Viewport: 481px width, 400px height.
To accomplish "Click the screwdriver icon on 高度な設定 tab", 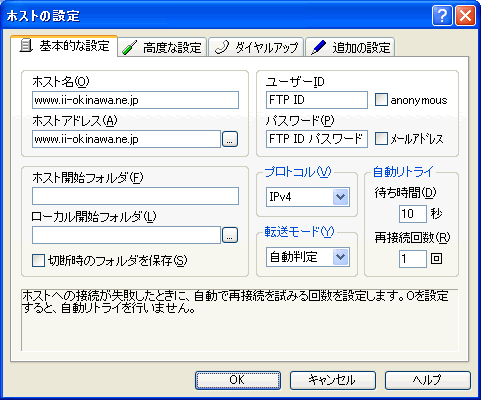I will click(x=129, y=47).
